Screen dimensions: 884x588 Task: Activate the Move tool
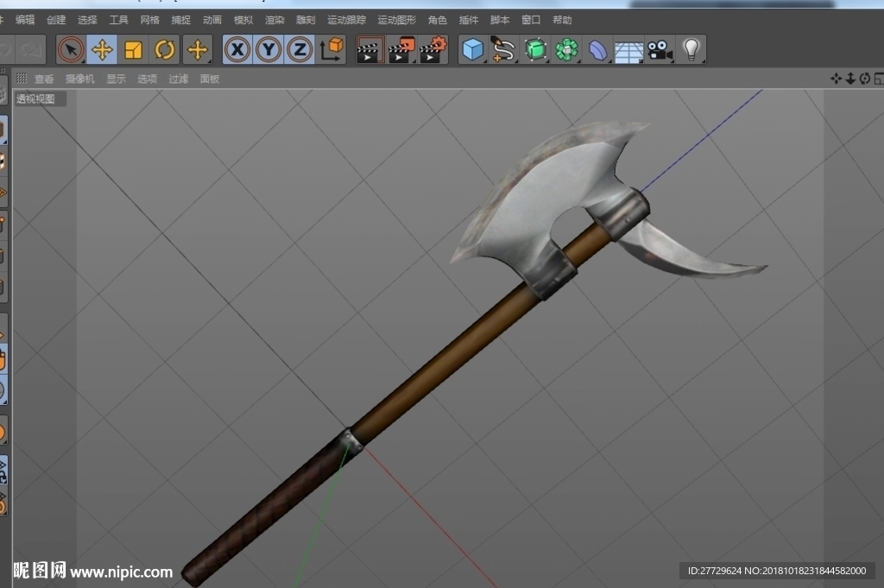click(x=102, y=49)
